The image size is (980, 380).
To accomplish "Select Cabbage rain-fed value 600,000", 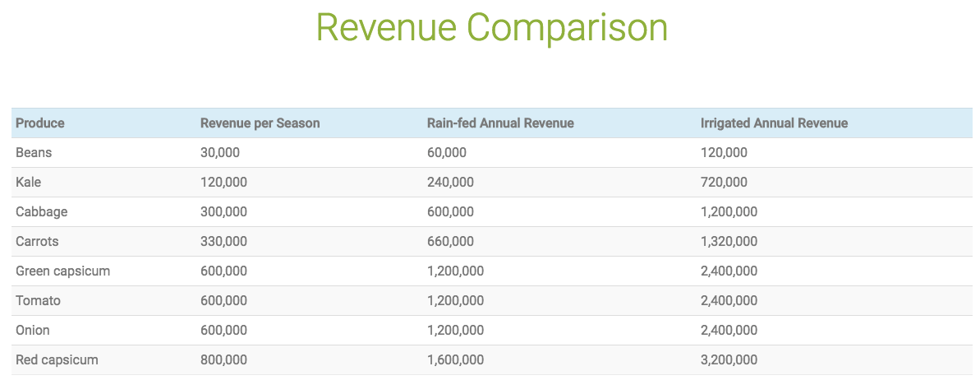I will 450,211.
